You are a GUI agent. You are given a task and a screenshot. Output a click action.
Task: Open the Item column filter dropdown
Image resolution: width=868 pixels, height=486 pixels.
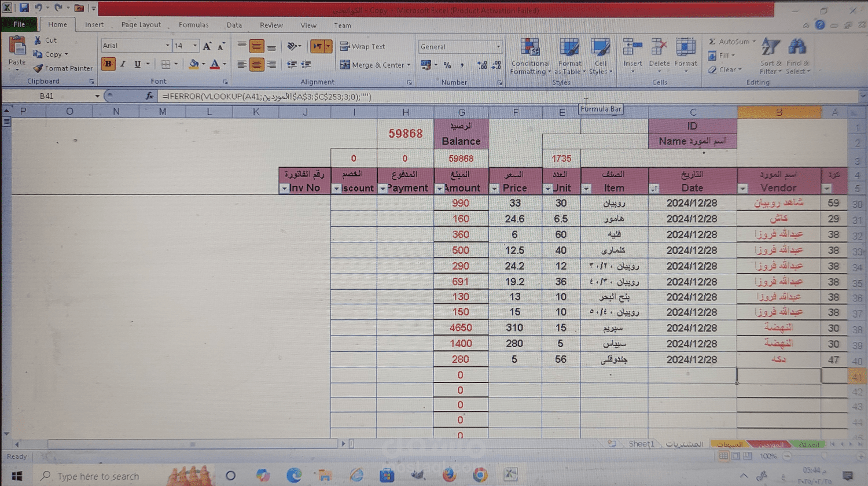click(586, 189)
